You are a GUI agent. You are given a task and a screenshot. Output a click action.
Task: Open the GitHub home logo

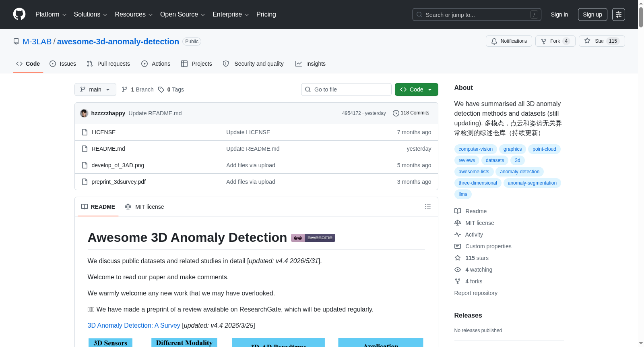point(19,15)
